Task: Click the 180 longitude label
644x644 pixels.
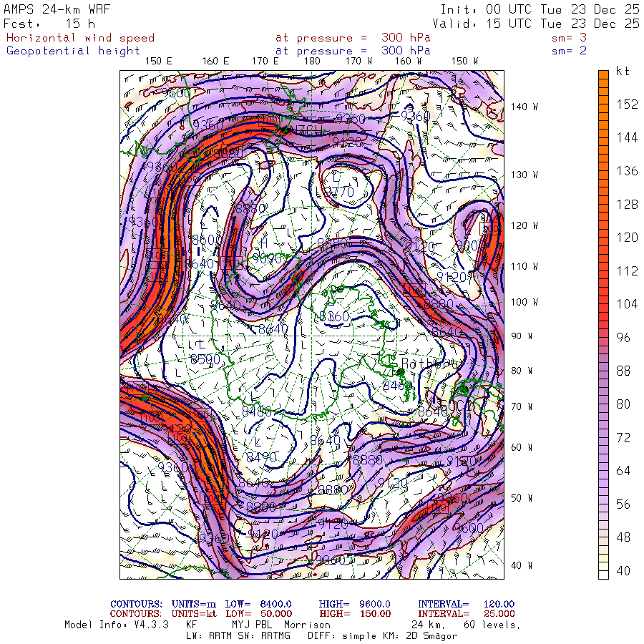Action: pyautogui.click(x=312, y=62)
